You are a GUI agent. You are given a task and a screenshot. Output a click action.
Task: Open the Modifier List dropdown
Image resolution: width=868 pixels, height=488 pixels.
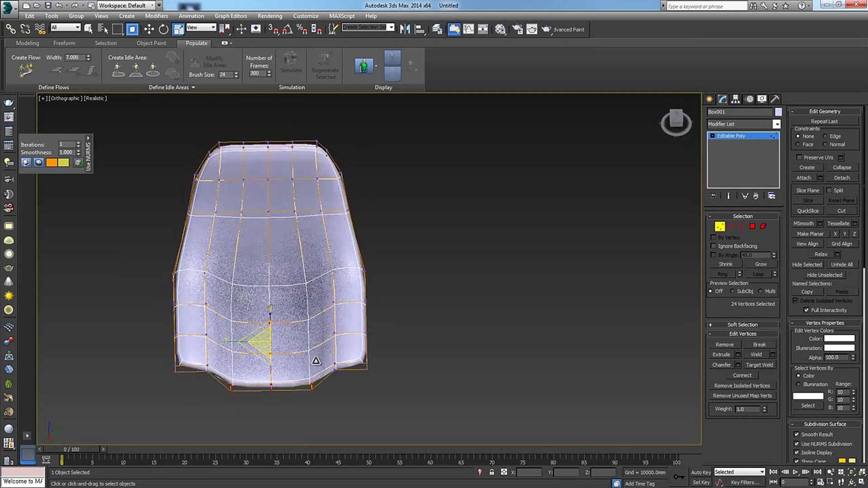pos(776,124)
